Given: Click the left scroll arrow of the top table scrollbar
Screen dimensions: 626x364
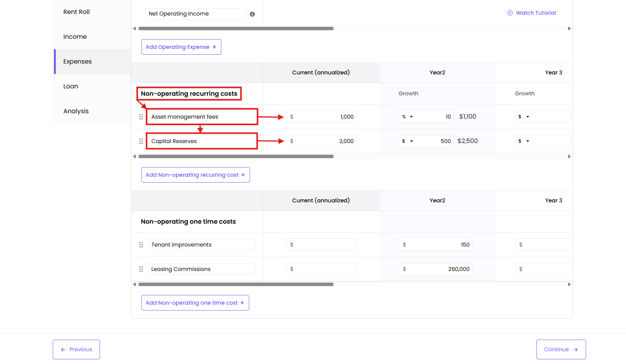Looking at the screenshot, I should pyautogui.click(x=135, y=28).
